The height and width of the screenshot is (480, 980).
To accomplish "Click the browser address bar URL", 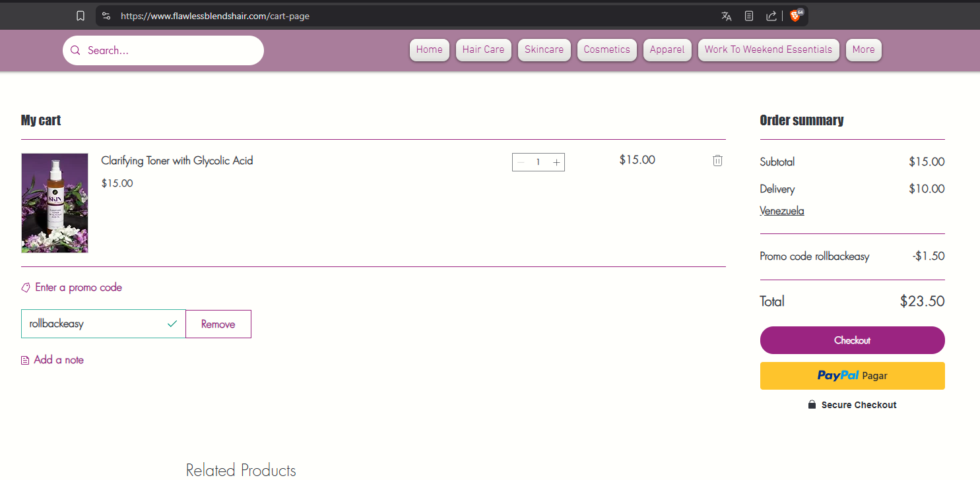I will [x=215, y=16].
